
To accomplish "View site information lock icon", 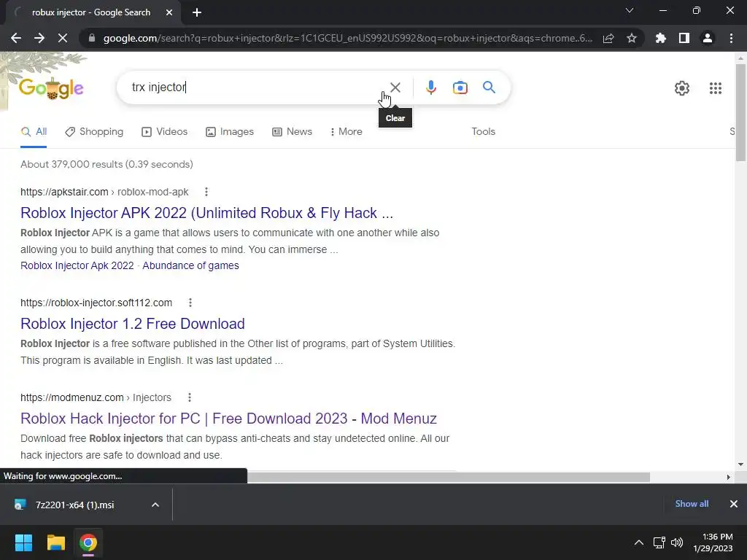I will pyautogui.click(x=92, y=38).
